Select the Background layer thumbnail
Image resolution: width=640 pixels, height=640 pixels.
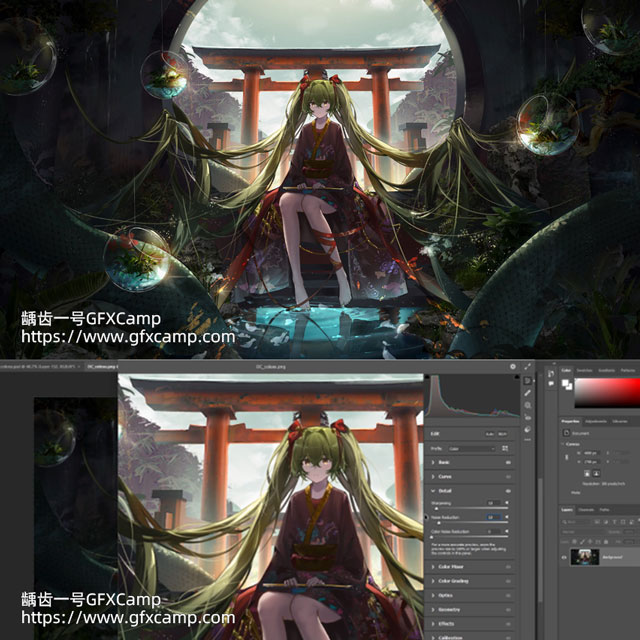[x=585, y=557]
